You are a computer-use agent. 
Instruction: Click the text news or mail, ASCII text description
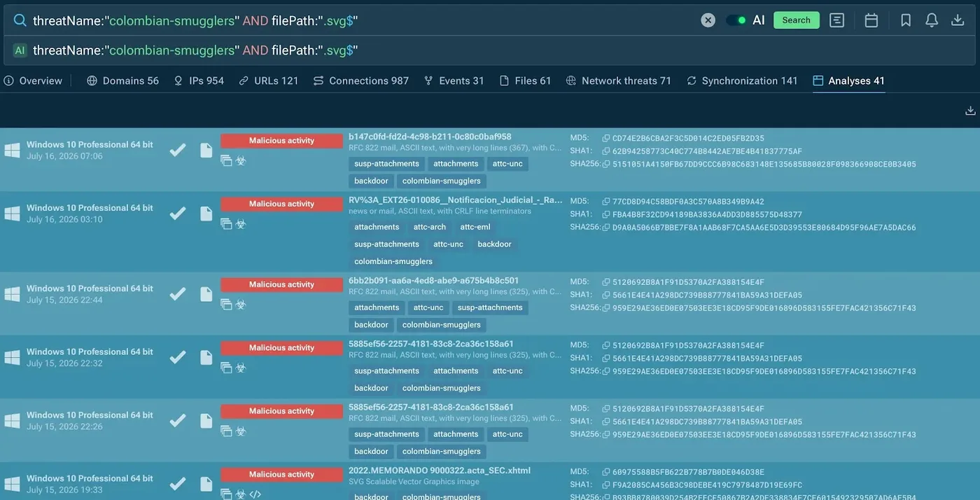(x=440, y=211)
